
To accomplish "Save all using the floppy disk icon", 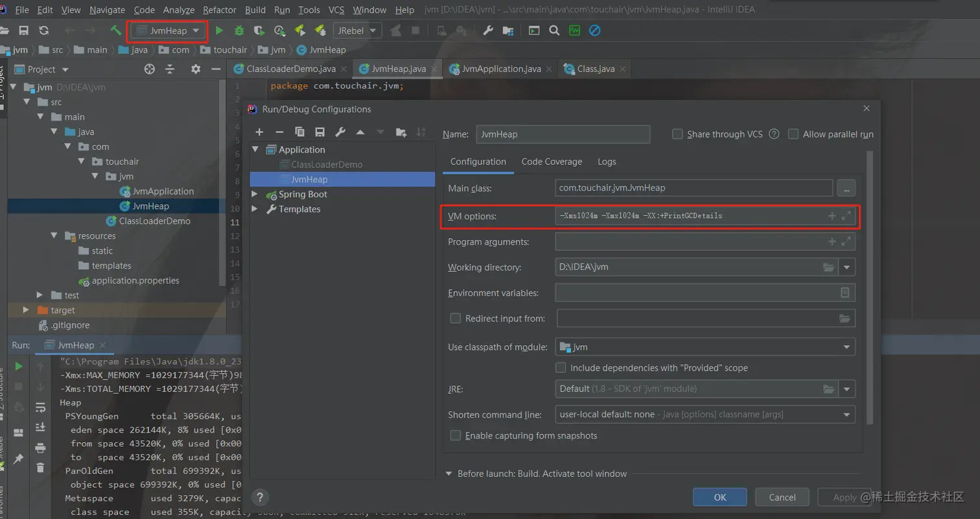I will (23, 30).
